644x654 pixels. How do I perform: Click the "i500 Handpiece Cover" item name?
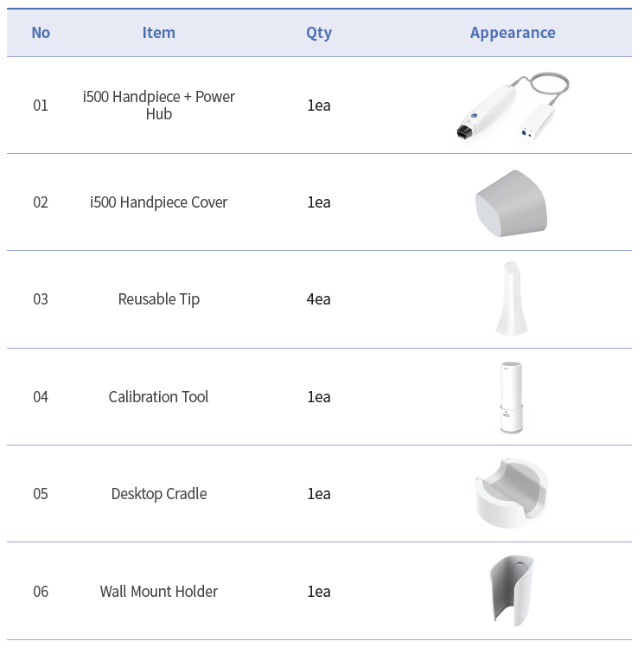(159, 202)
